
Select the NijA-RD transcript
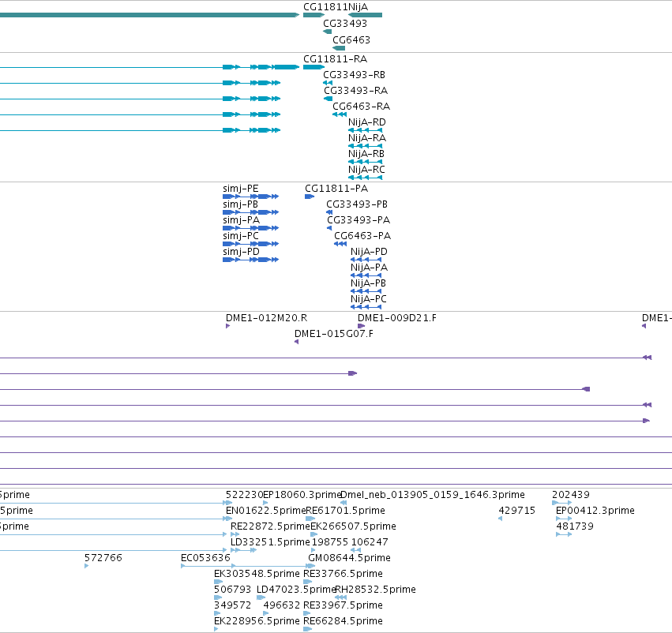pos(365,130)
